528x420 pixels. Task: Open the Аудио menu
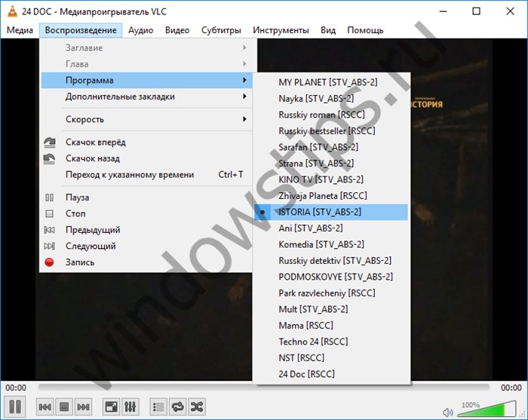(141, 30)
